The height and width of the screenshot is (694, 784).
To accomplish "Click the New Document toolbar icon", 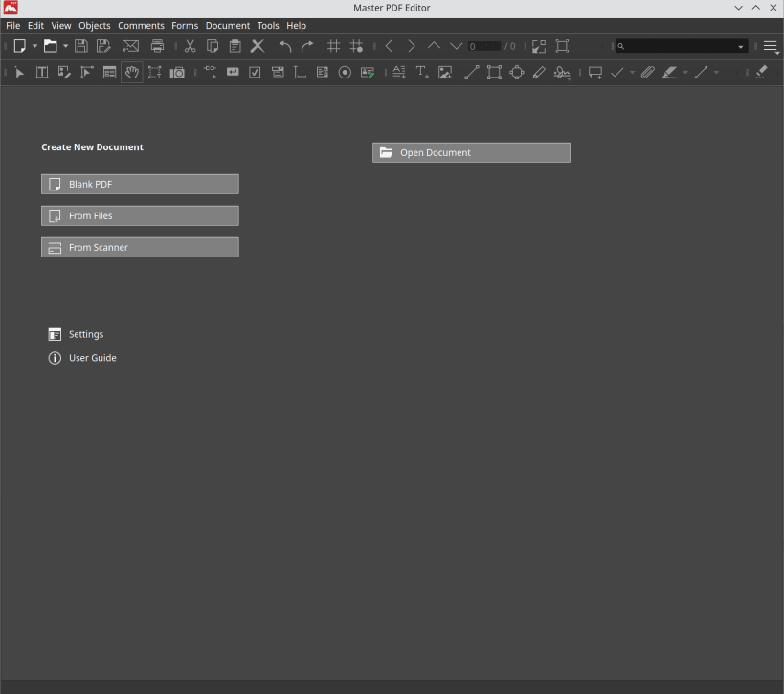I will click(20, 46).
